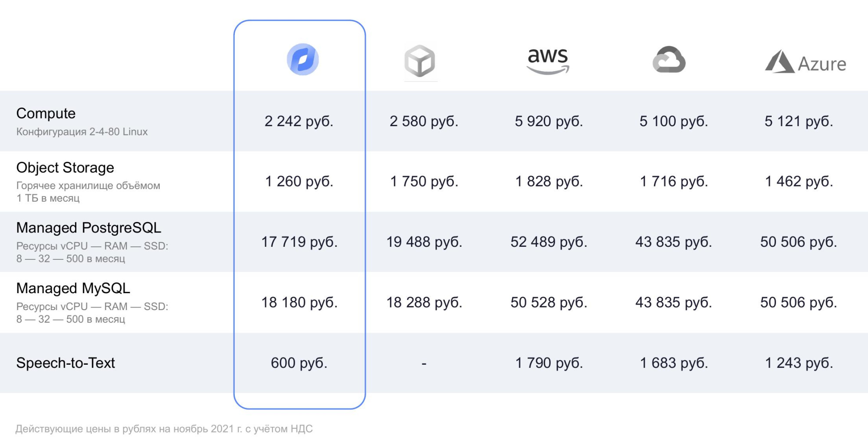Select the Speech-to-Text row label

click(x=66, y=363)
